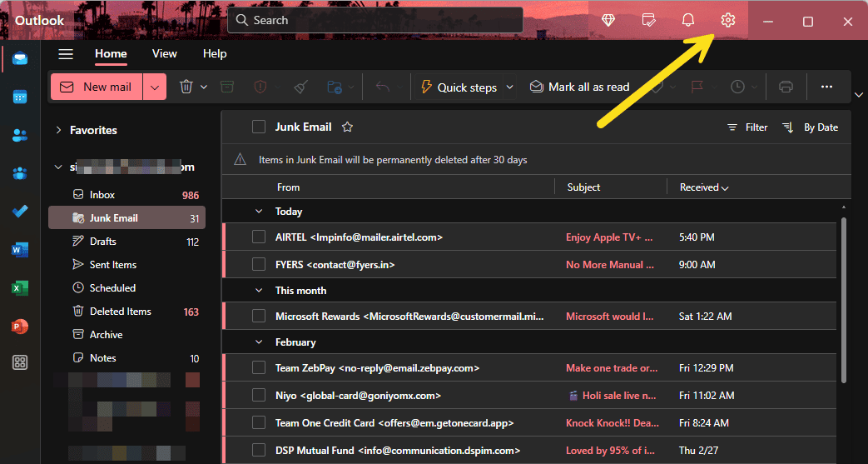Click the Print icon
The height and width of the screenshot is (464, 868).
pos(786,87)
